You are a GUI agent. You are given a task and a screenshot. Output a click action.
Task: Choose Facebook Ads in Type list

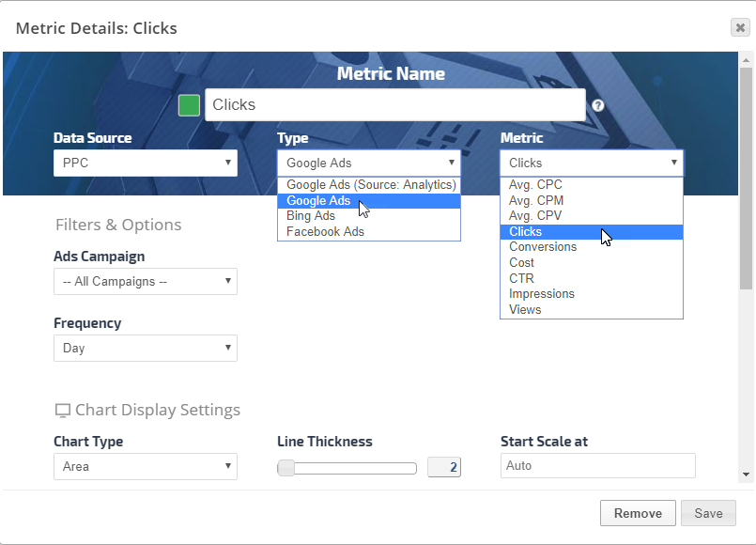tap(325, 231)
